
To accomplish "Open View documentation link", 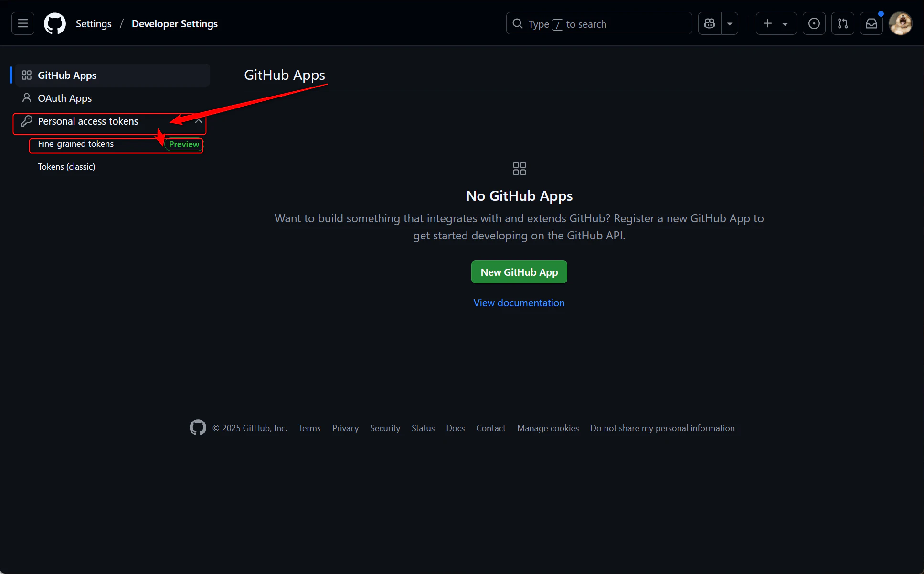I will 519,303.
